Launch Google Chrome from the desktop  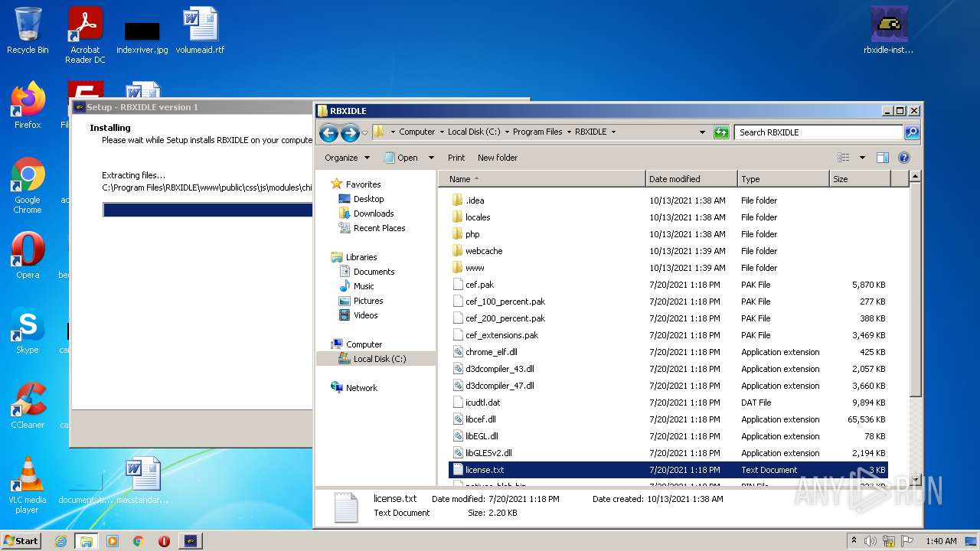[x=28, y=185]
